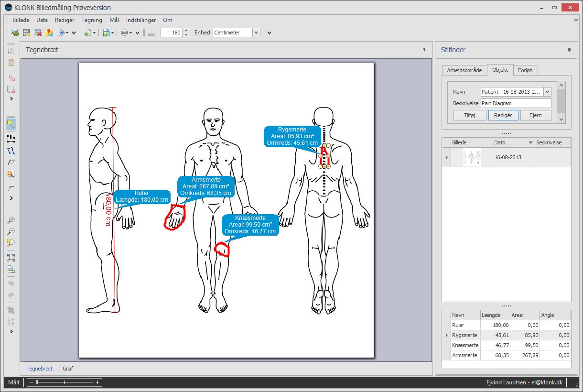583x392 pixels.
Task: Toggle the pin on Tegnebræt panel
Action: [424, 50]
